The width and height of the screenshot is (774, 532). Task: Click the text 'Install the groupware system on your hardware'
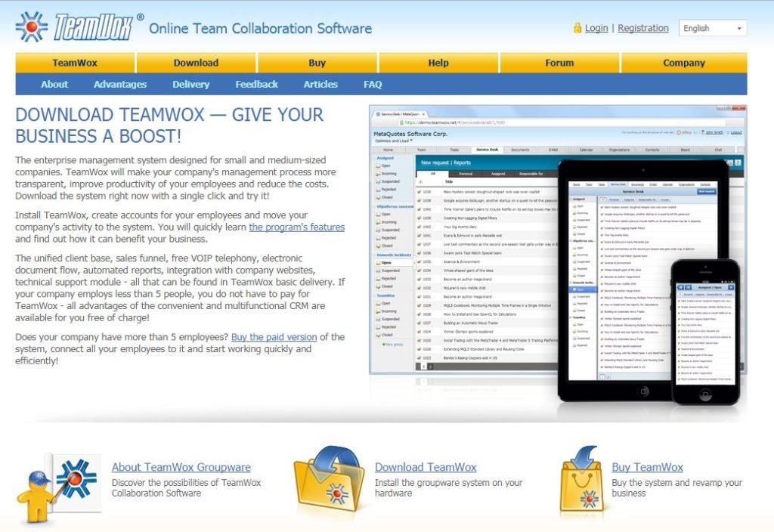click(448, 487)
